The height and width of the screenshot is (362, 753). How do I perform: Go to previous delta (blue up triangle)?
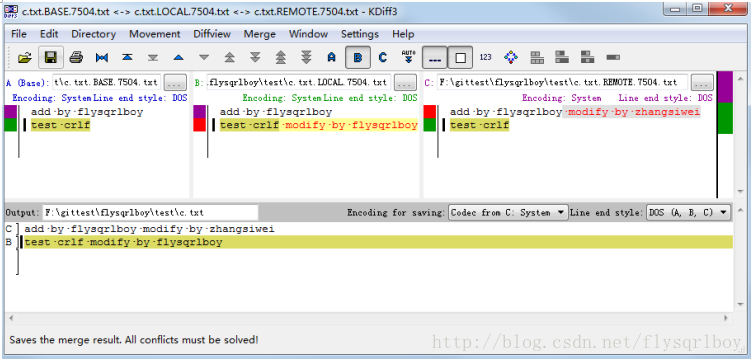tap(179, 58)
